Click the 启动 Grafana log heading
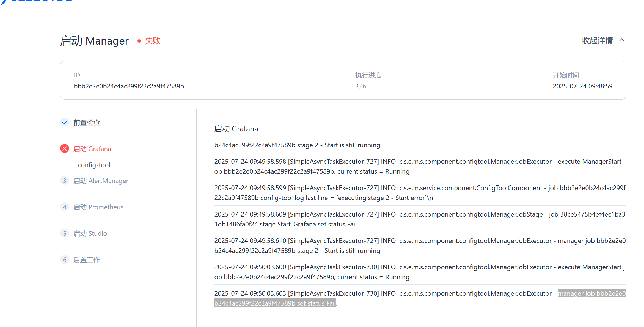Image resolution: width=644 pixels, height=327 pixels. pos(236,129)
